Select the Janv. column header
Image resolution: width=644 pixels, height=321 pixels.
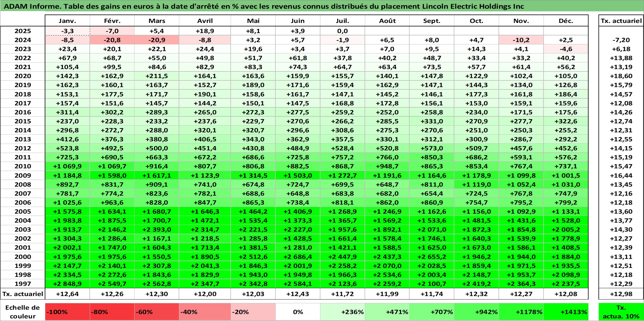pyautogui.click(x=67, y=21)
